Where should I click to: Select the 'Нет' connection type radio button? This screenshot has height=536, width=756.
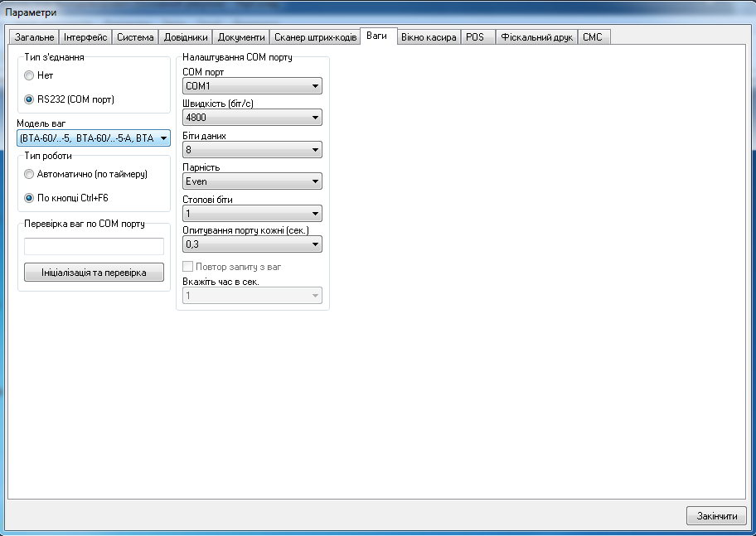(29, 75)
